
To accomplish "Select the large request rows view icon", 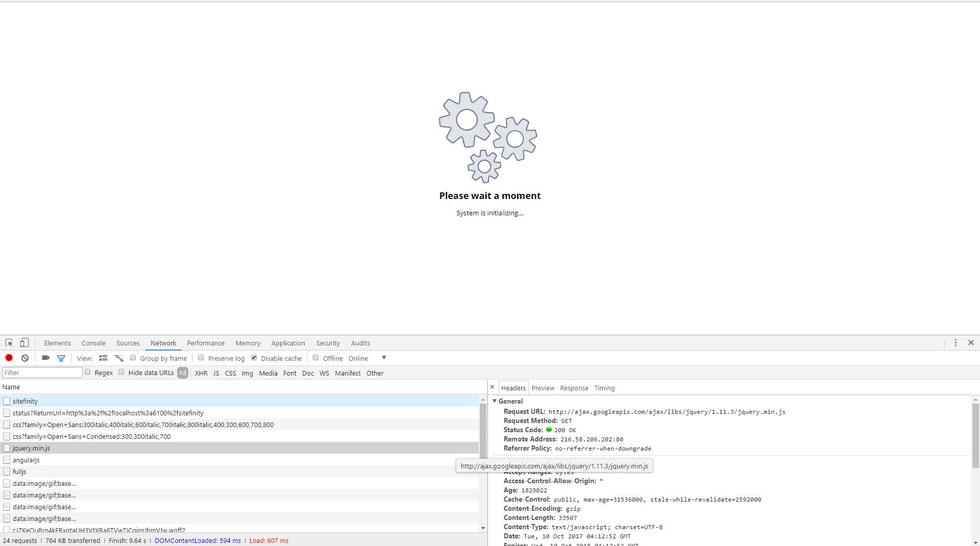I will point(103,358).
